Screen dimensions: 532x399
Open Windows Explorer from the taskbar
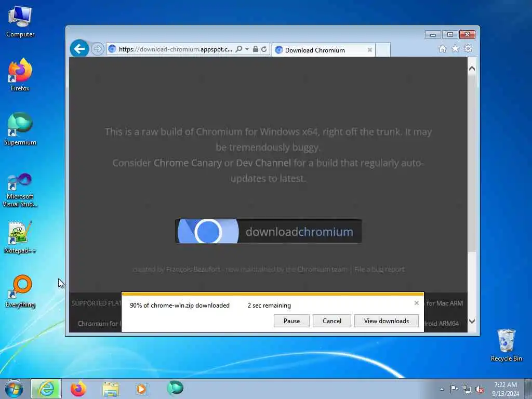tap(111, 389)
